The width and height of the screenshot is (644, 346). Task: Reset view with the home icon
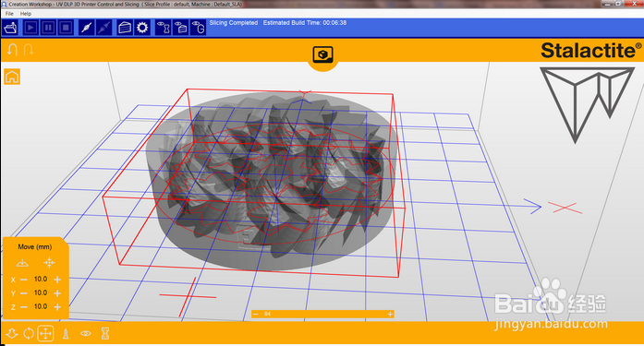coord(12,77)
